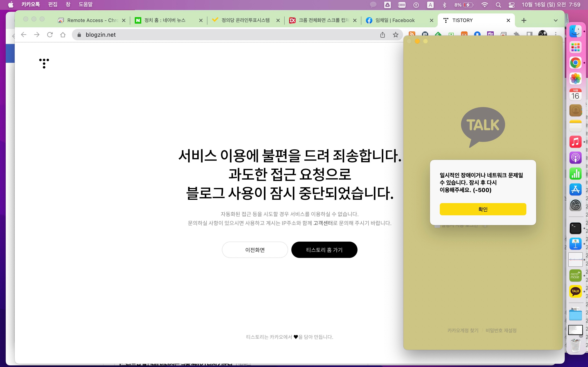Open the 고객센터 link

323,223
